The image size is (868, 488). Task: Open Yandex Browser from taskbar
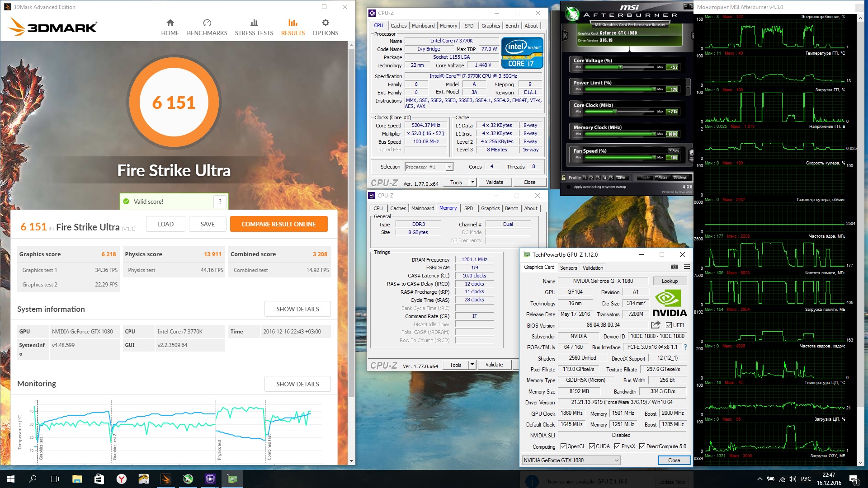coord(121,479)
